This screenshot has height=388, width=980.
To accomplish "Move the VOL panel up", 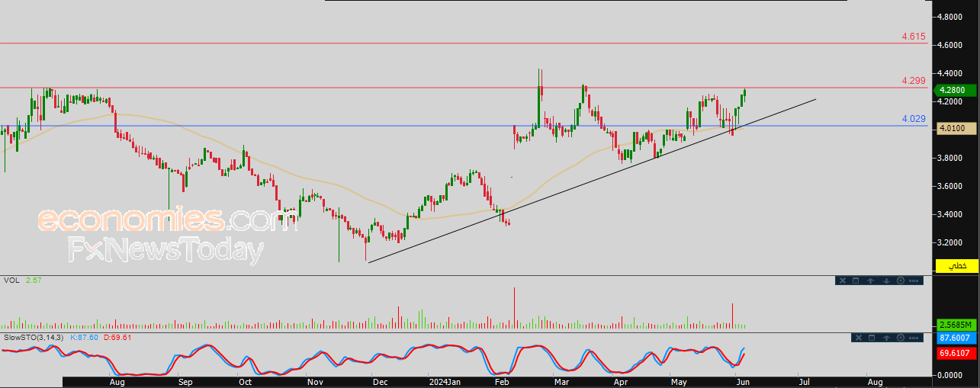I will [870, 281].
